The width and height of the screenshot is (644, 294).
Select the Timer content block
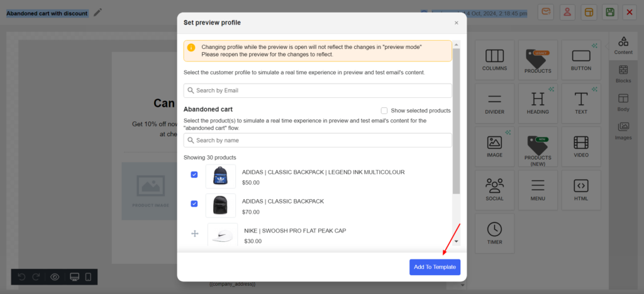(x=494, y=233)
